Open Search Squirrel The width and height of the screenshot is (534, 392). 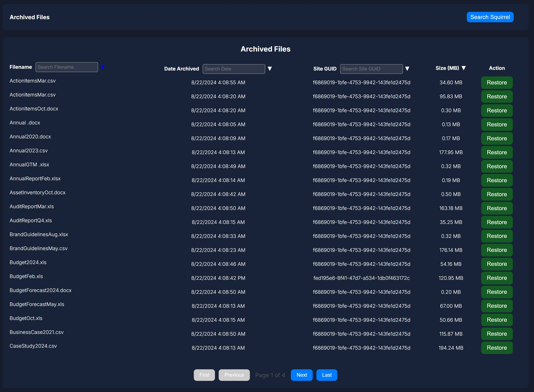490,17
